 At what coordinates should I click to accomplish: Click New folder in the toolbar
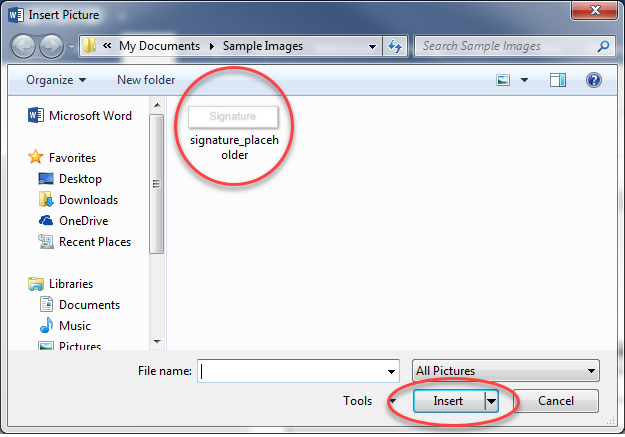[146, 80]
